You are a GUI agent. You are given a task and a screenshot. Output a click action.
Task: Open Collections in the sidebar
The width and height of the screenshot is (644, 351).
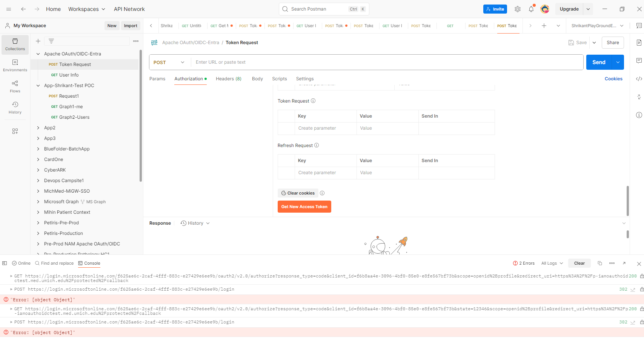(15, 44)
